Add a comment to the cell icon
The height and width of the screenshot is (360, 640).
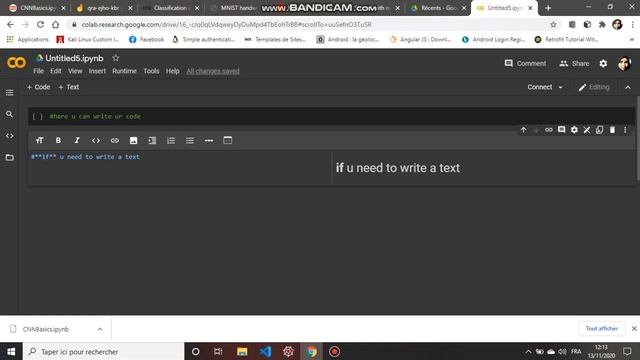tap(562, 130)
